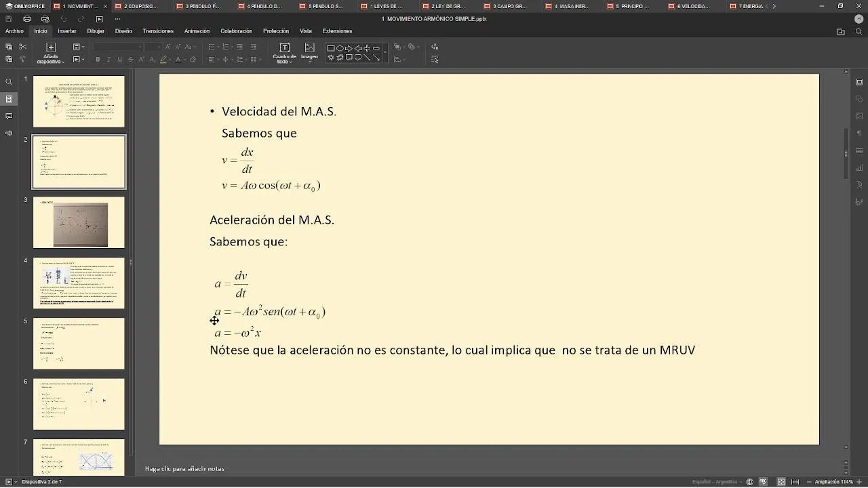Click the Redo arrow

point(81,19)
